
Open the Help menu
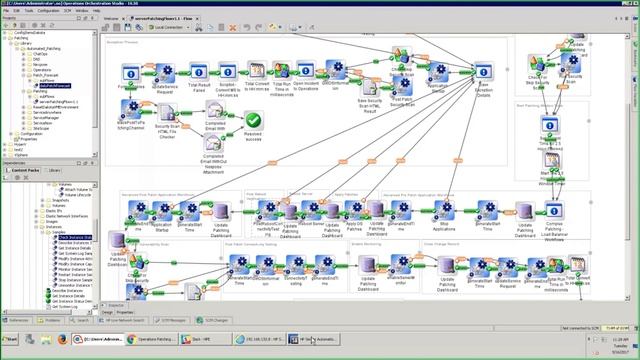[x=96, y=11]
